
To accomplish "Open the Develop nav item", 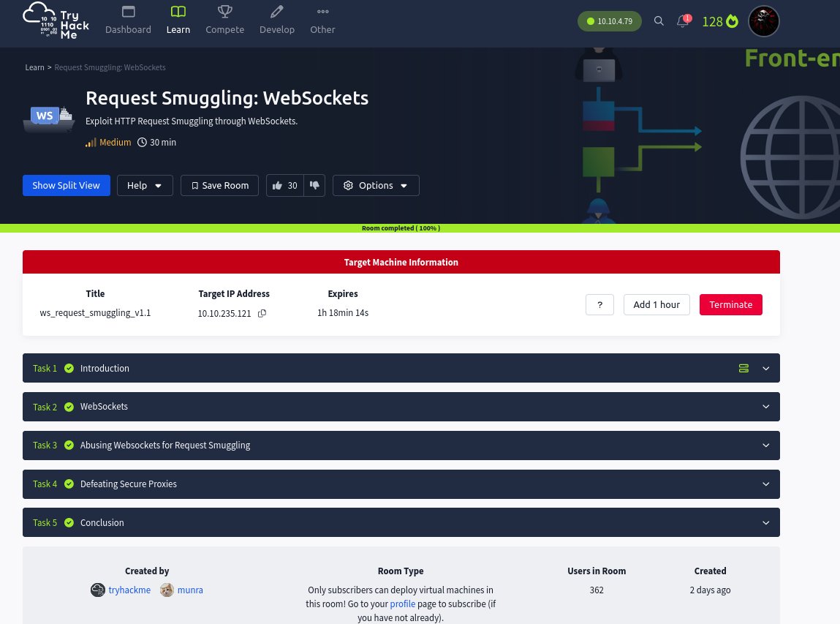I will point(277,21).
